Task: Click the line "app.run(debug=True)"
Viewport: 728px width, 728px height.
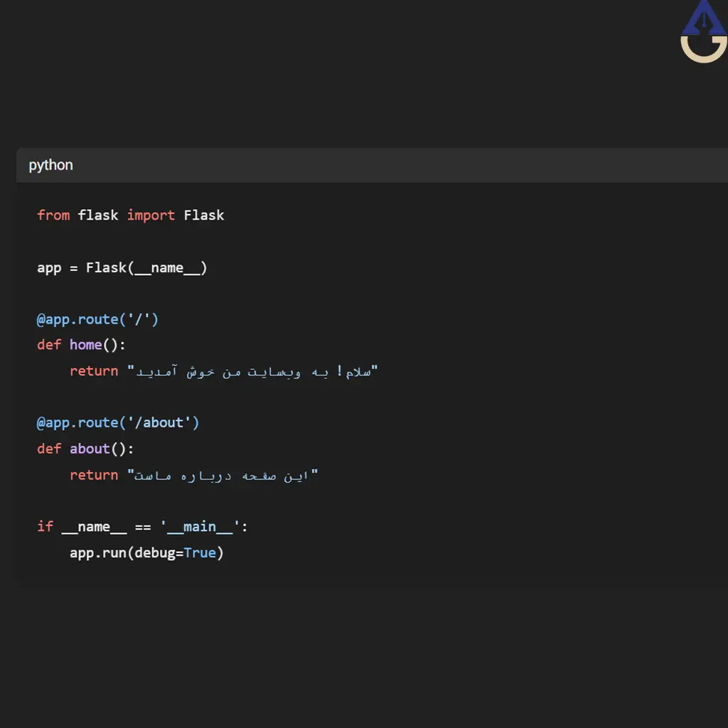Action: [146, 553]
